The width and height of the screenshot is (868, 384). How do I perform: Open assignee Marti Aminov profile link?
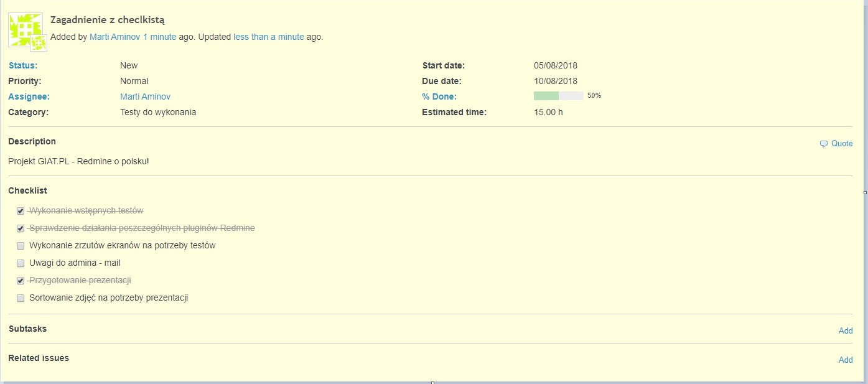click(x=145, y=96)
